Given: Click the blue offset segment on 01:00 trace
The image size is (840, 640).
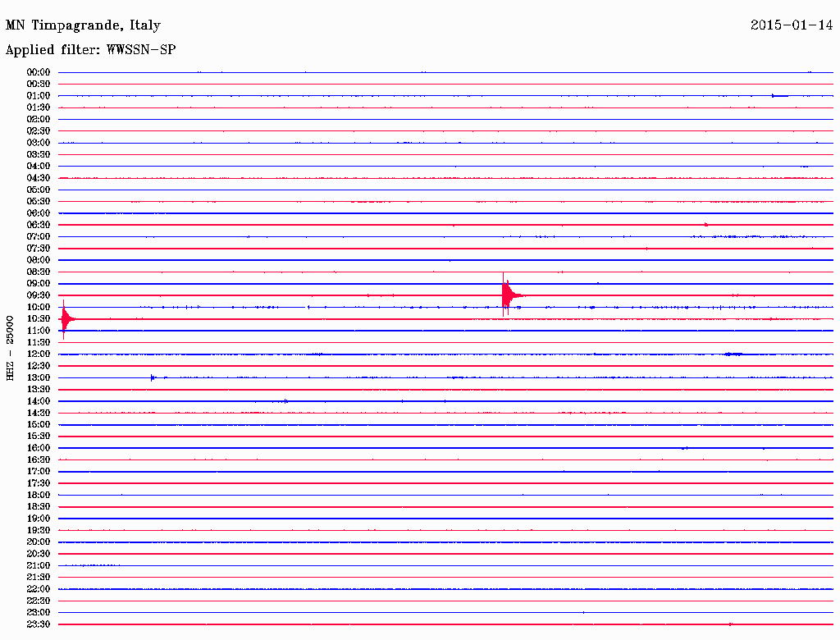Looking at the screenshot, I should pos(779,96).
